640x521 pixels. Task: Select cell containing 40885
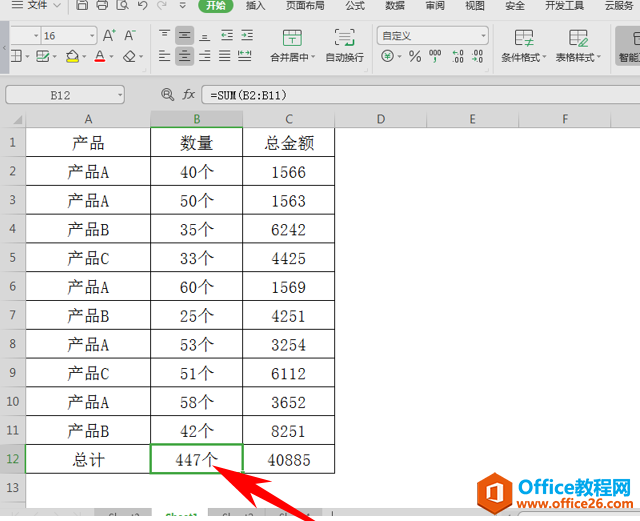[x=289, y=459]
